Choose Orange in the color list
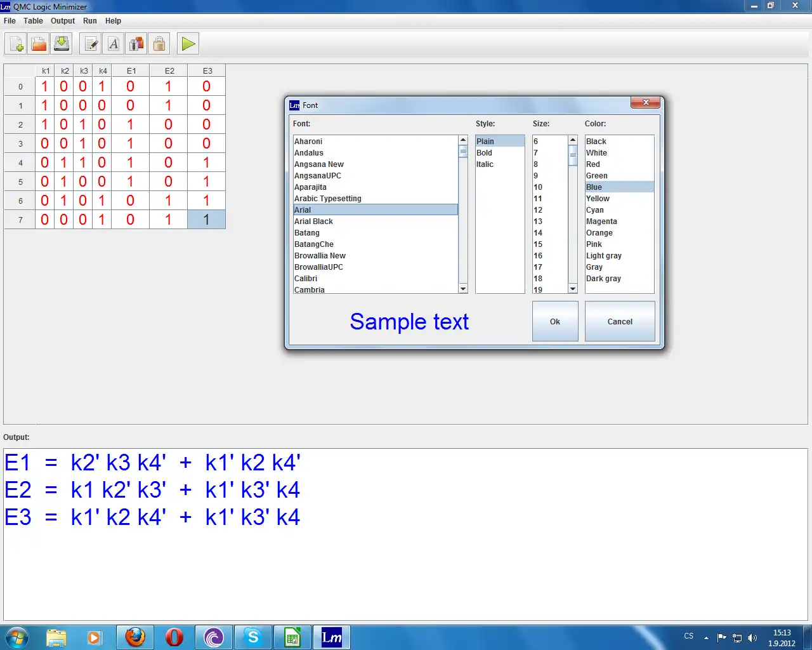812x650 pixels. (x=619, y=233)
